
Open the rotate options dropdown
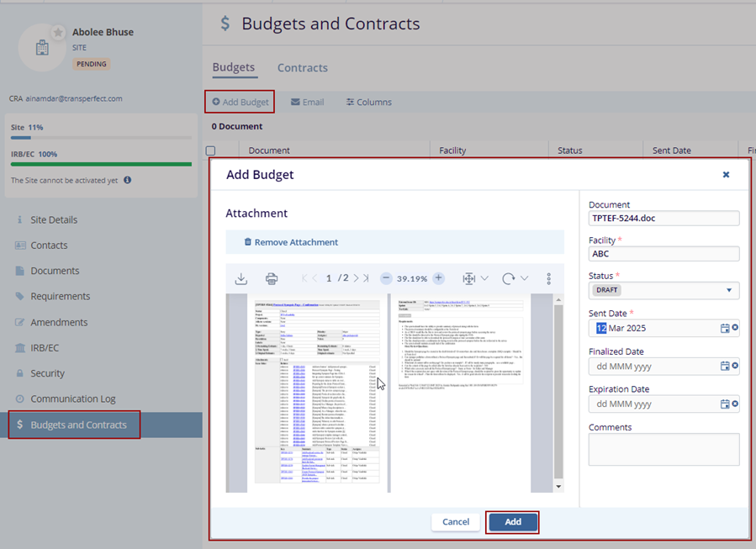pos(524,278)
